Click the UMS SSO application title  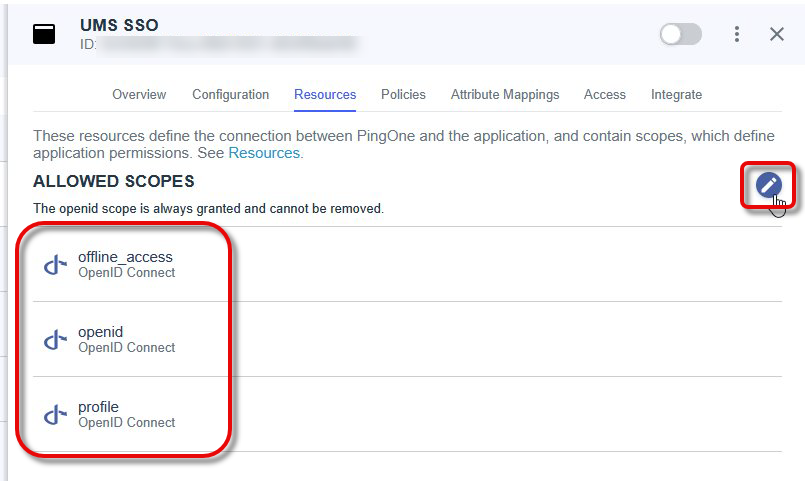[119, 25]
